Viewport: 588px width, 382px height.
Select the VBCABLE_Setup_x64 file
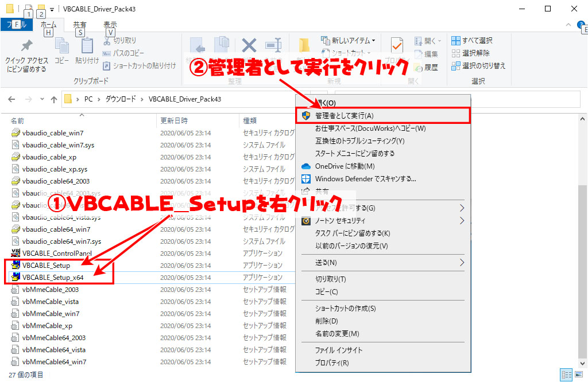(x=53, y=278)
